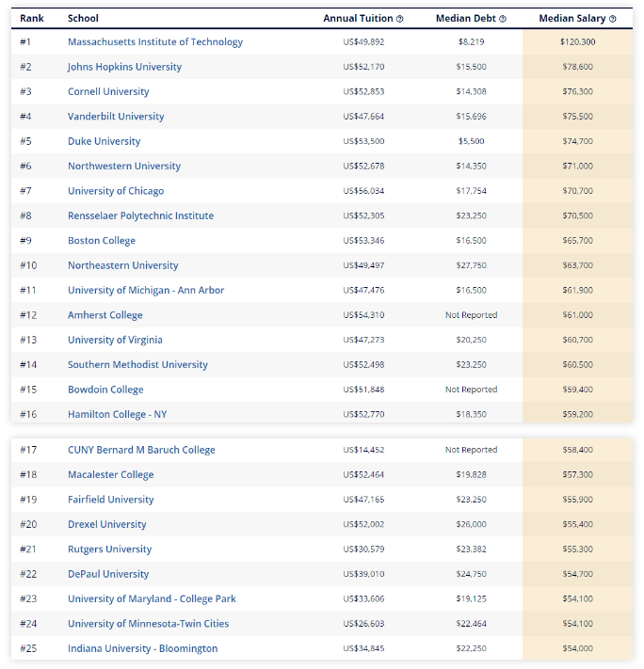Select Amherst College's Not Reported debt
The height and width of the screenshot is (669, 644).
(x=471, y=315)
